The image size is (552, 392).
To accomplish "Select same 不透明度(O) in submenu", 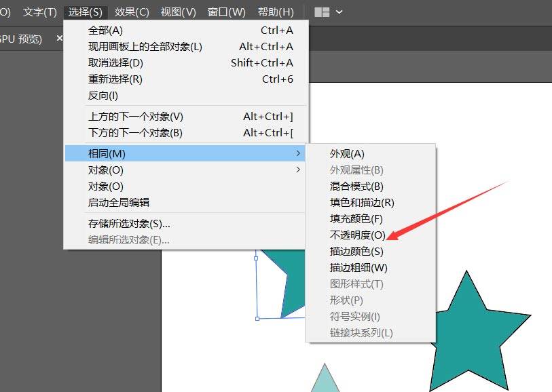I will pyautogui.click(x=357, y=235).
